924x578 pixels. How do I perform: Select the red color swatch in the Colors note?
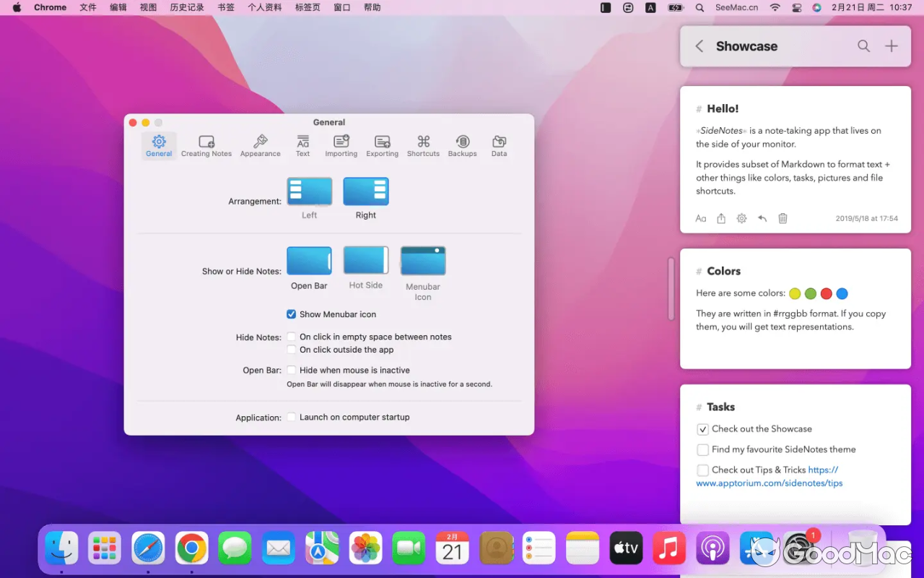tap(826, 293)
